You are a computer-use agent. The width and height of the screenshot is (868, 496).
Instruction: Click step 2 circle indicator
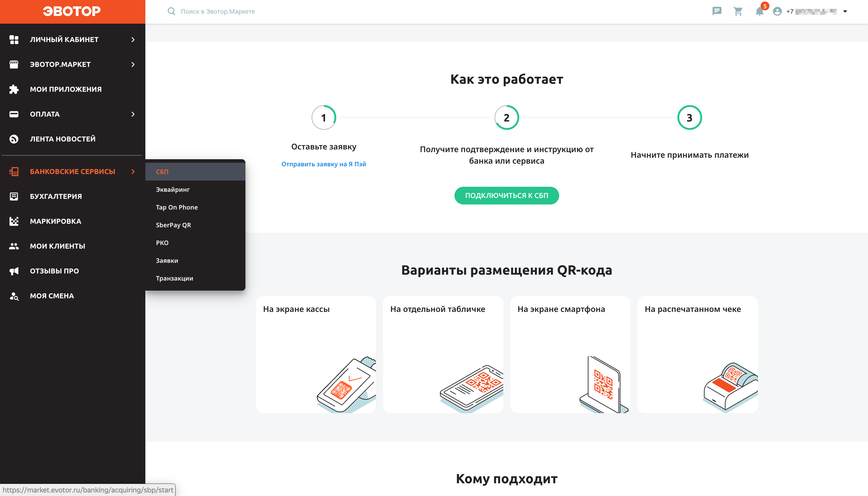(507, 117)
